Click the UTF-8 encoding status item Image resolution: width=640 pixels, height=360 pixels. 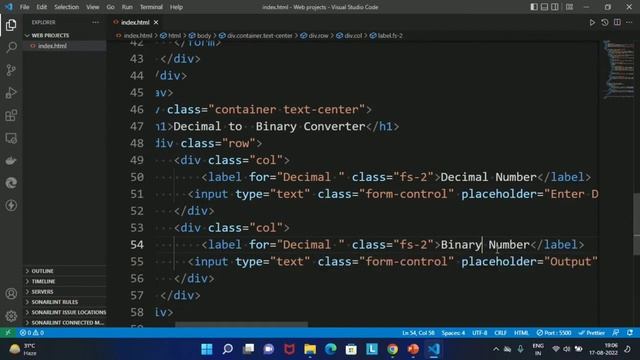point(480,333)
